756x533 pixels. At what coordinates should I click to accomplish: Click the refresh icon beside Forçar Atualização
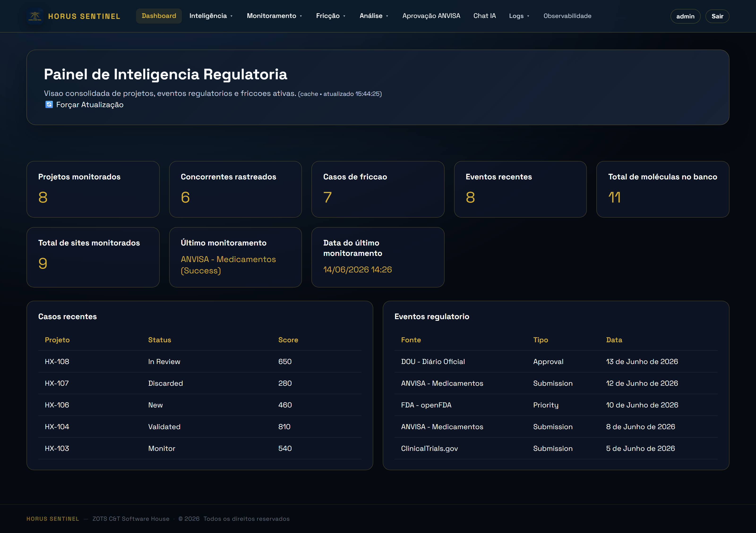coord(49,105)
